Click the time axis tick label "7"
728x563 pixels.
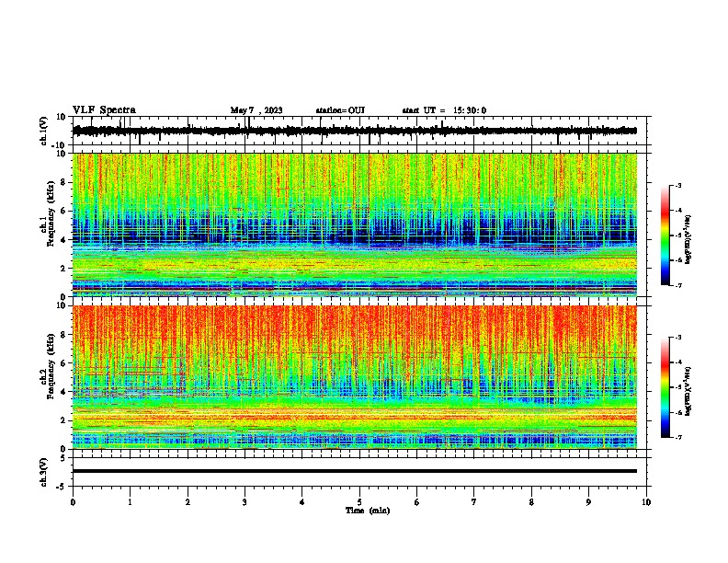pos(474,502)
